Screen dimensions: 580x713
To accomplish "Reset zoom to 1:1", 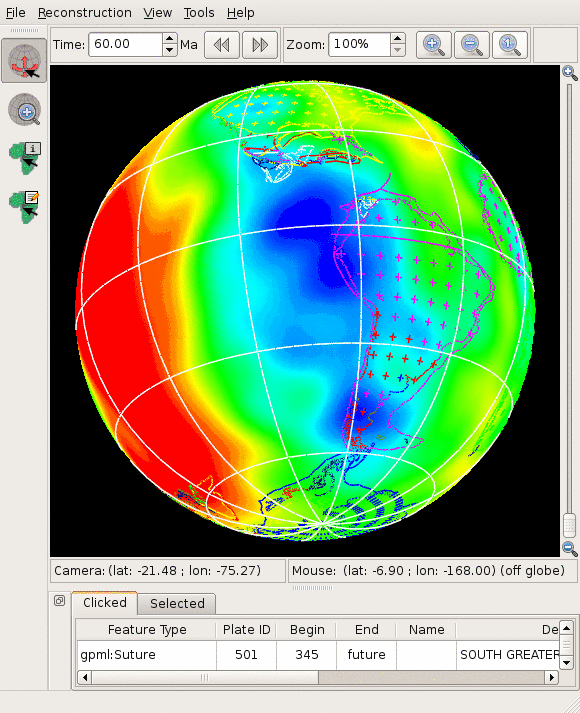I will coord(510,45).
